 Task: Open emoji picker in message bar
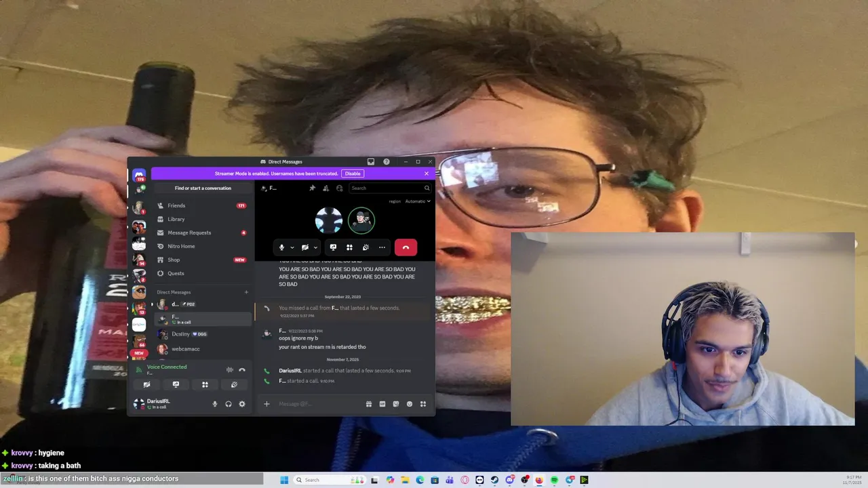click(x=410, y=404)
